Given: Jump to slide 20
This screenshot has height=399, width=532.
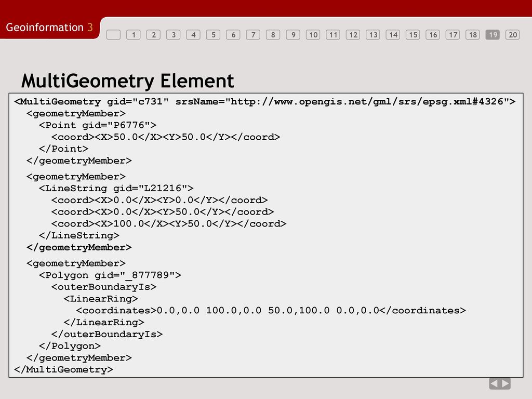Looking at the screenshot, I should (513, 35).
